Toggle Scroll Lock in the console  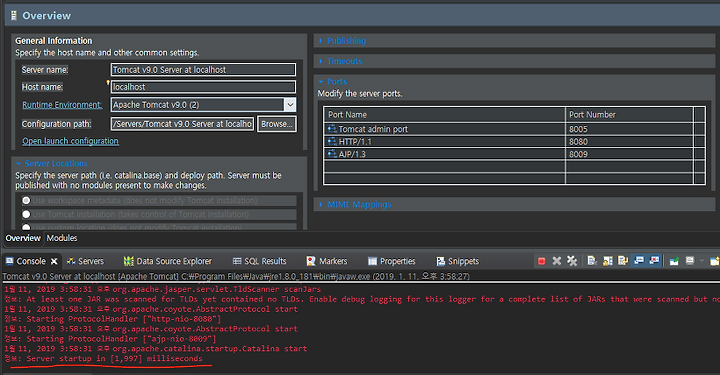click(x=608, y=261)
